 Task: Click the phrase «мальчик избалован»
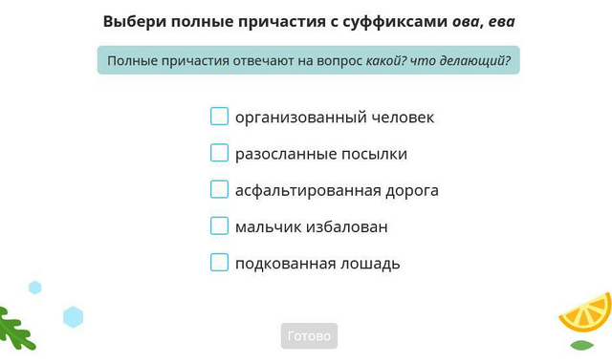pyautogui.click(x=312, y=226)
